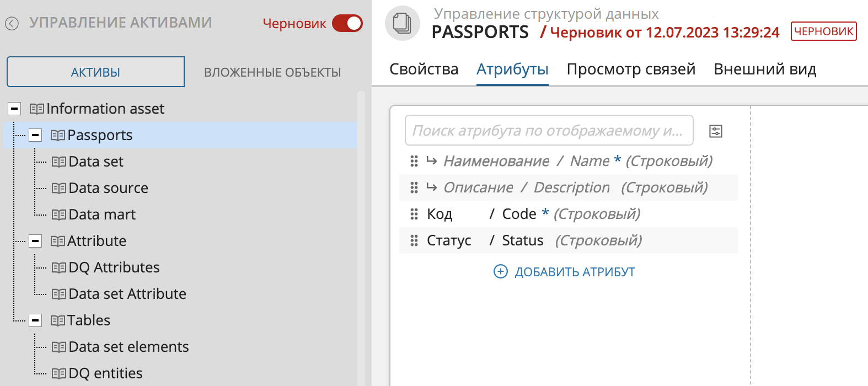Screen dimensions: 868x386
Task: Switch to ВЛОЖЕННЫЕ ОБЪЕКТЫ tab
Action: point(272,72)
